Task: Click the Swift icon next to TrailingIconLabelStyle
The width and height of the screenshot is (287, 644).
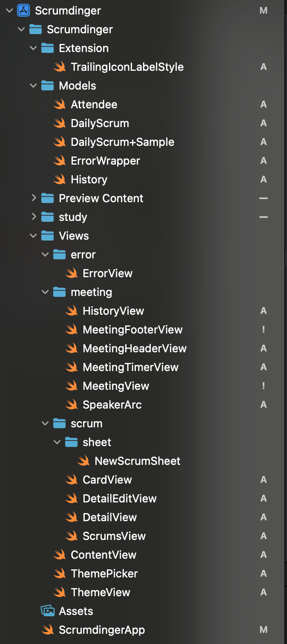Action: [59, 67]
